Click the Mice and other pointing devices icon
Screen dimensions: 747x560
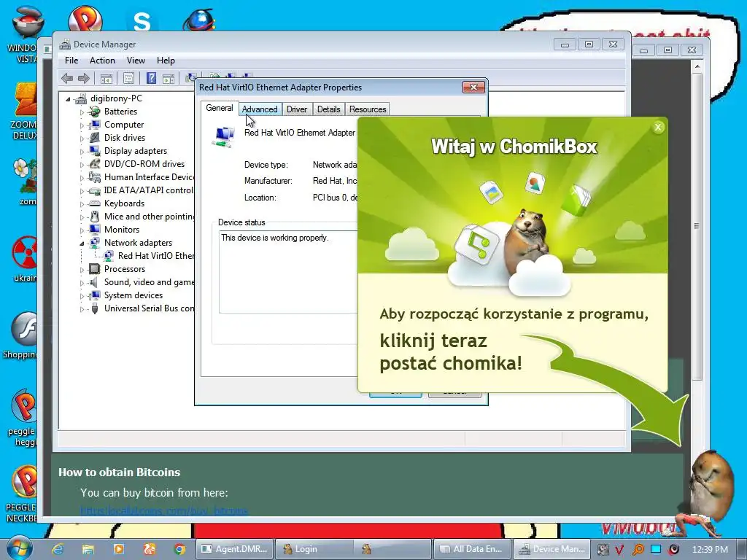coord(95,216)
